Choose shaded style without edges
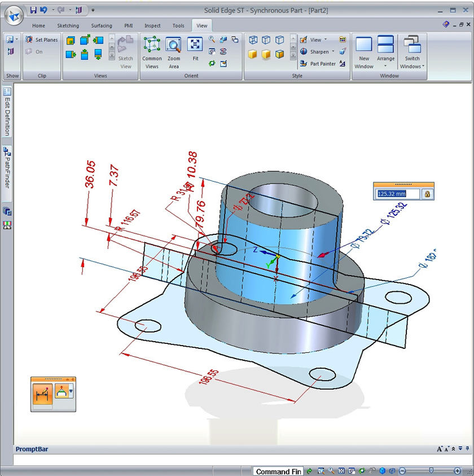Viewport: 474px width, 476px height. coord(252,54)
